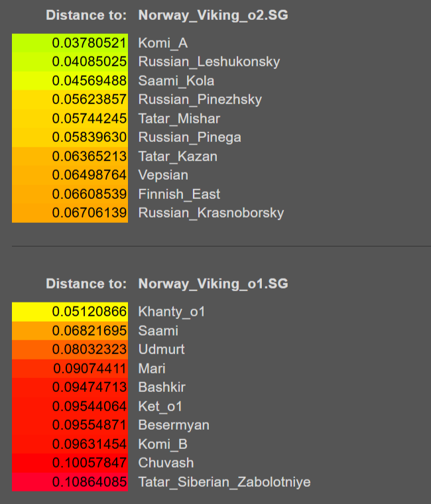431x504 pixels.
Task: Click the Russian_Pinezhsky population name
Action: (200, 99)
